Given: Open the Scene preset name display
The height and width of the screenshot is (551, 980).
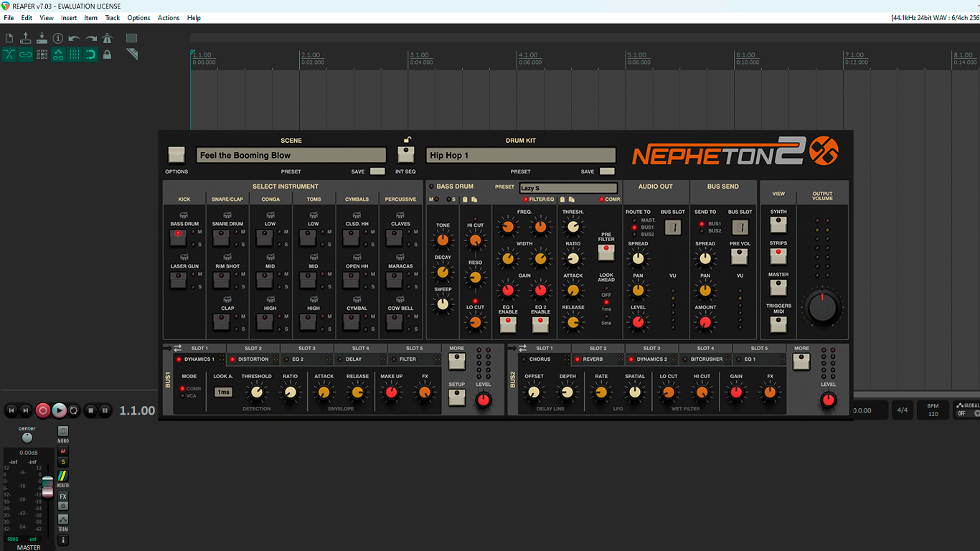Looking at the screenshot, I should pos(291,155).
